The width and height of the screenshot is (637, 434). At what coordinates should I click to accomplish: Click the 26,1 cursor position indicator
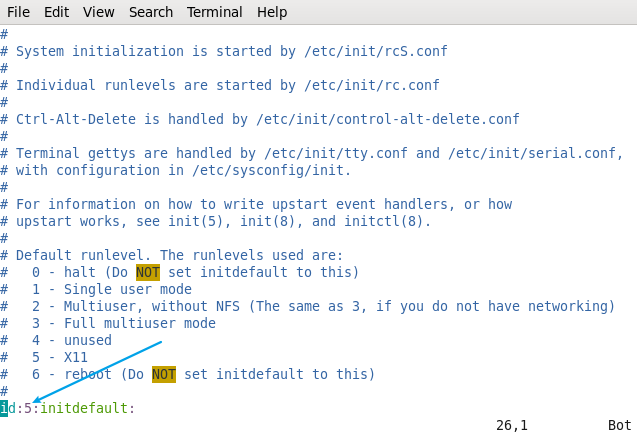512,425
